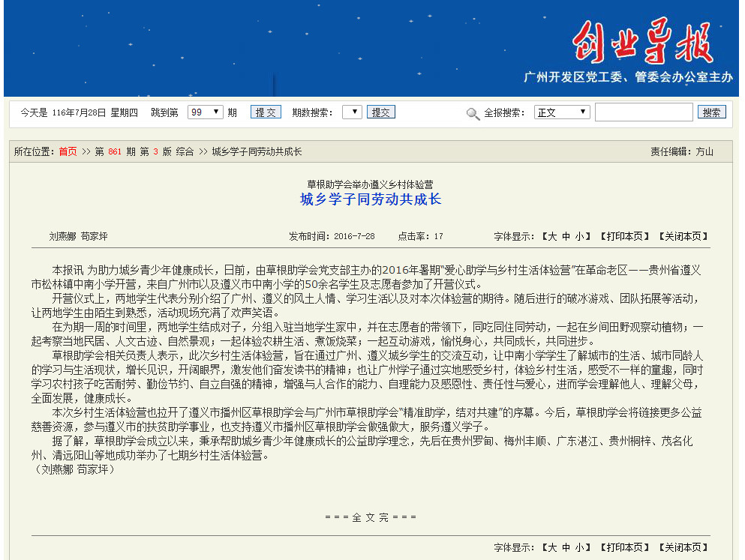This screenshot has width=745, height=560.
Task: Click the magnifier icon beside 全报搜索
Action: tap(473, 113)
